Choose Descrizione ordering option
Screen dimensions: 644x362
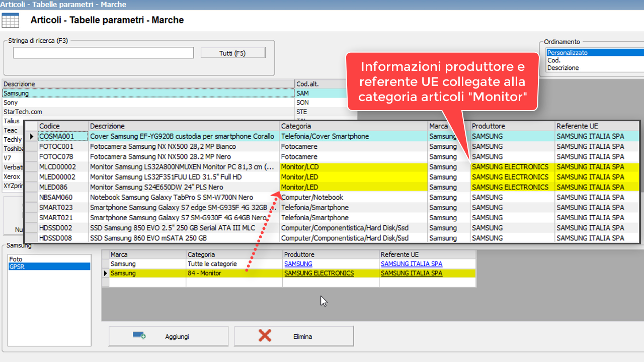point(563,68)
